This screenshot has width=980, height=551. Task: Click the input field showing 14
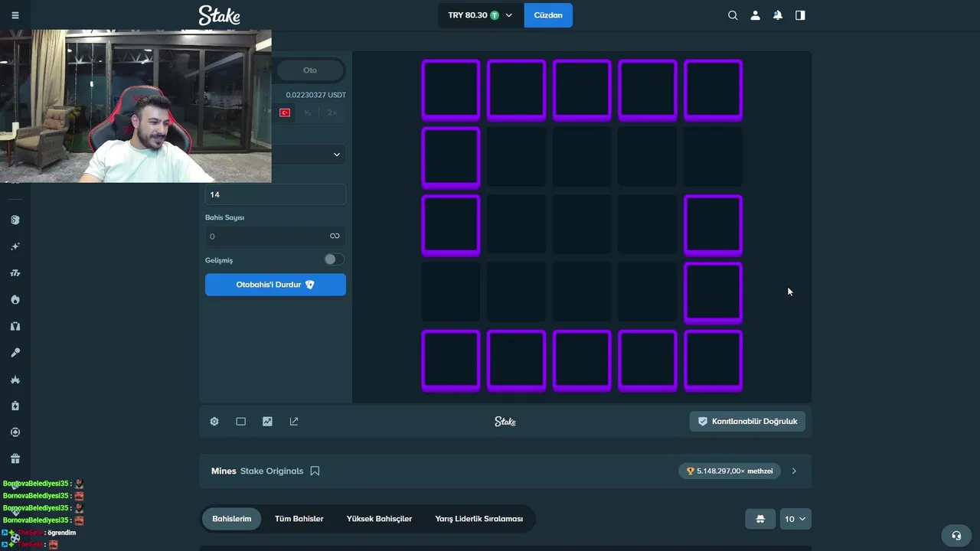276,194
